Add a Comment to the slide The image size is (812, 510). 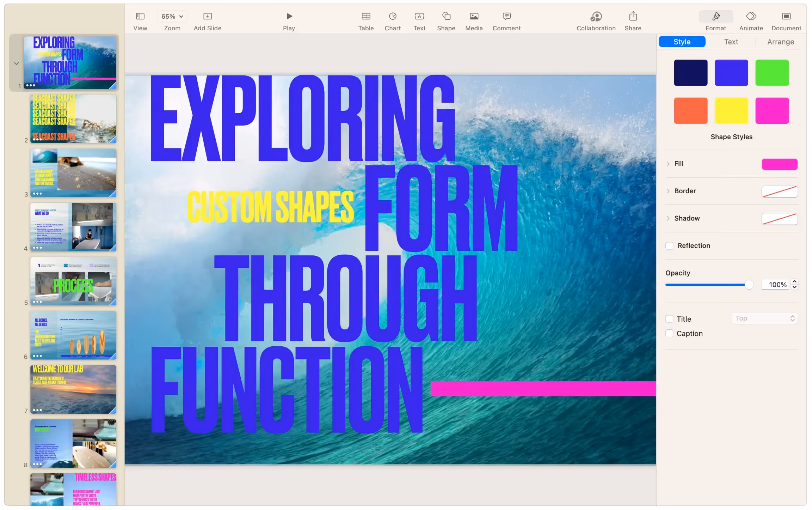[x=506, y=21]
